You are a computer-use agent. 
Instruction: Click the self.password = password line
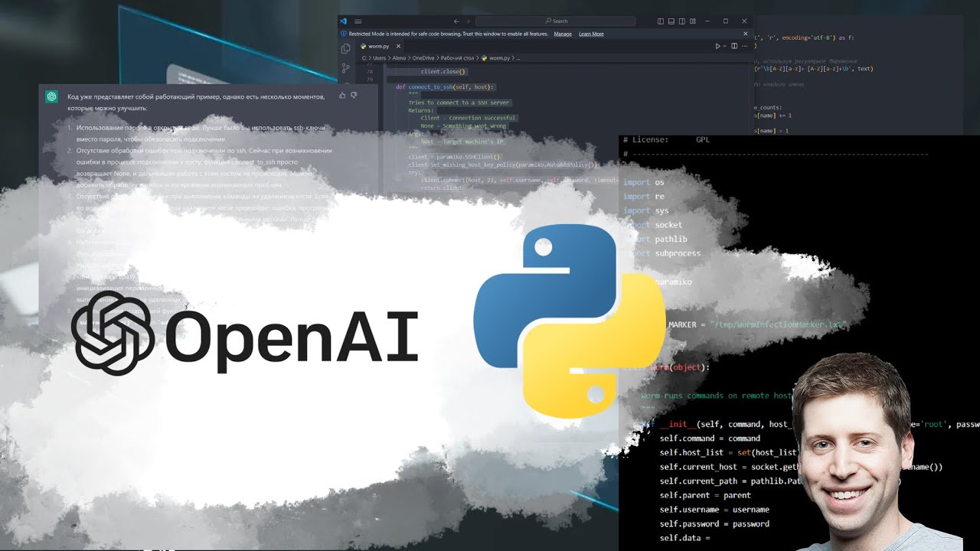pos(714,524)
